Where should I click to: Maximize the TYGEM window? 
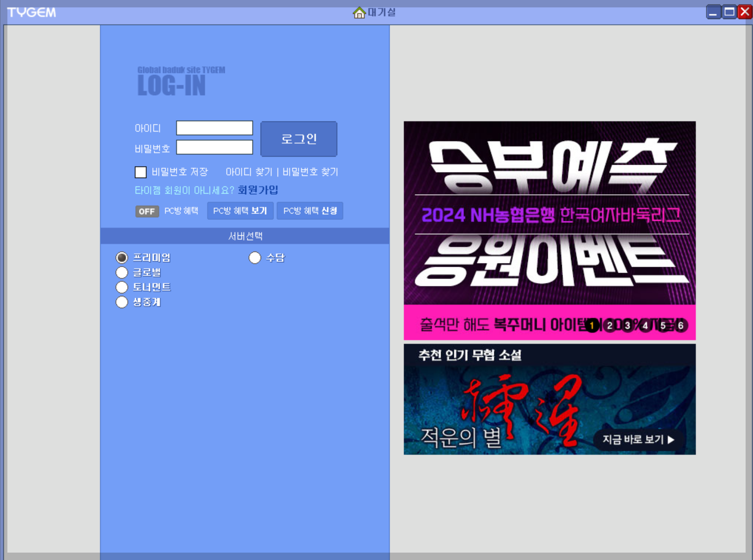(x=729, y=12)
